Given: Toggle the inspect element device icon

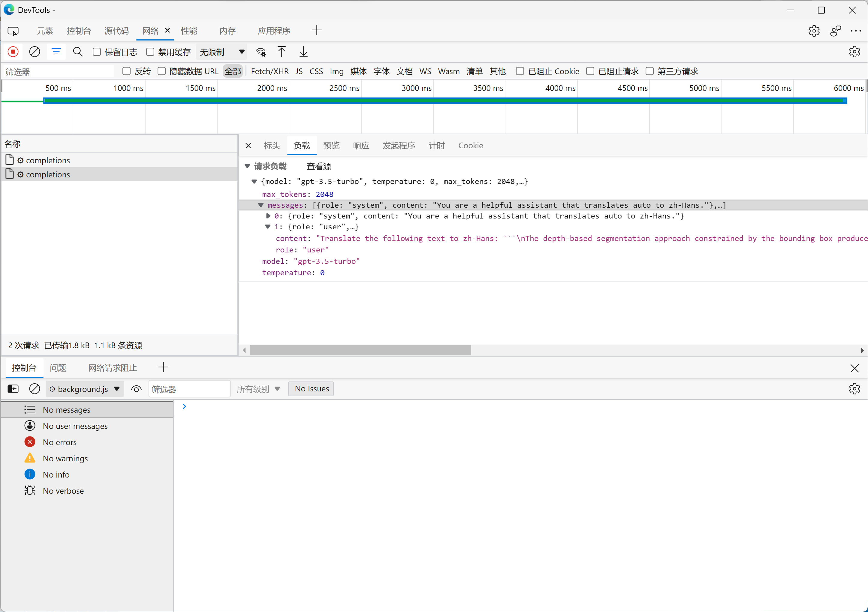Looking at the screenshot, I should point(13,31).
